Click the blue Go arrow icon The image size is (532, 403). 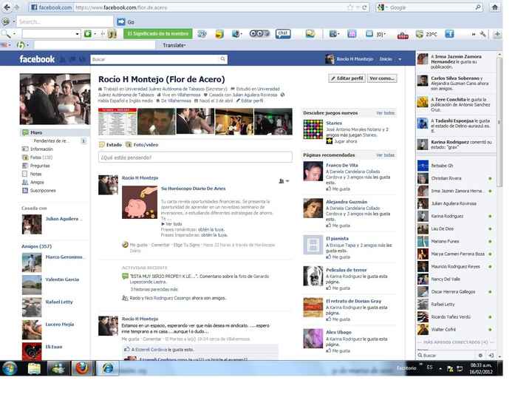tap(121, 21)
